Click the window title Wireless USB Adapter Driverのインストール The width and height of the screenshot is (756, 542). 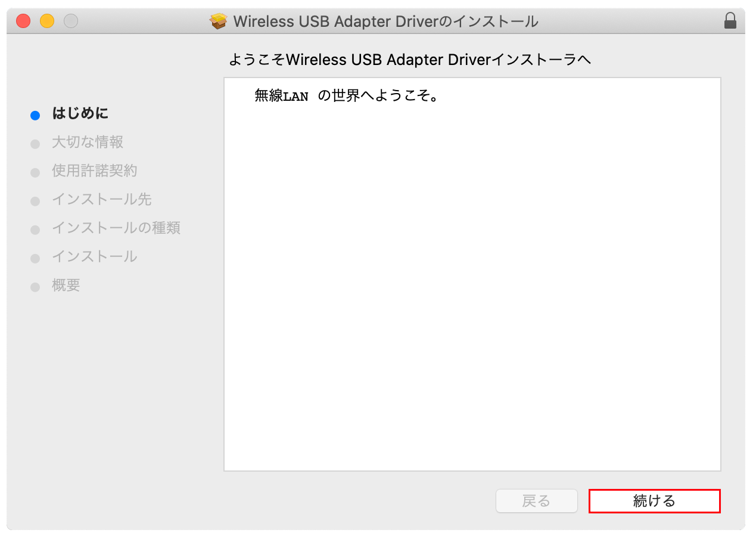click(x=386, y=21)
